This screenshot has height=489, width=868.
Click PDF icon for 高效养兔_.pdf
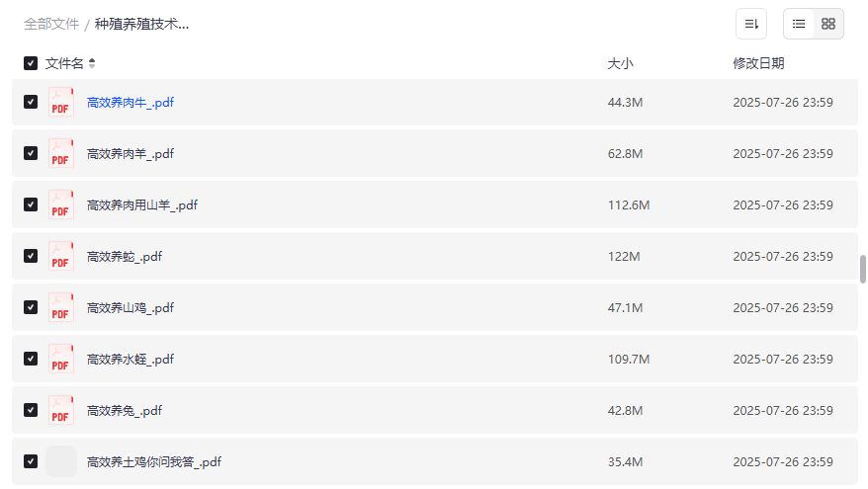click(61, 411)
